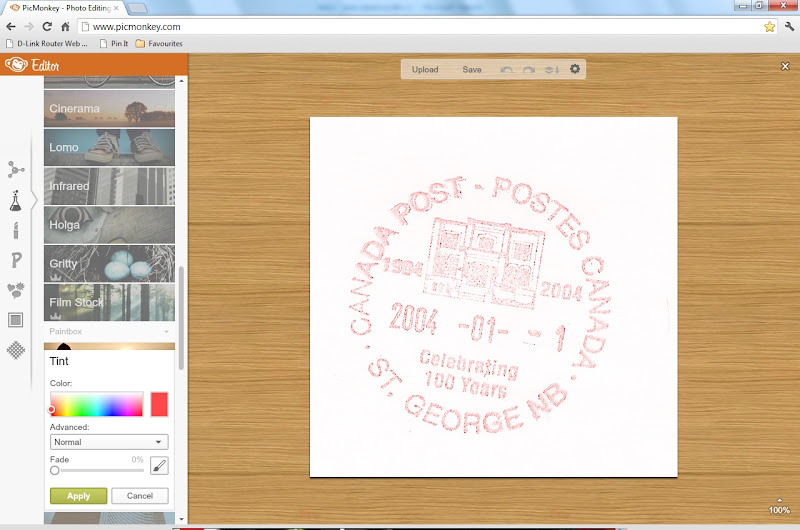Open a new browser tab

point(136,8)
